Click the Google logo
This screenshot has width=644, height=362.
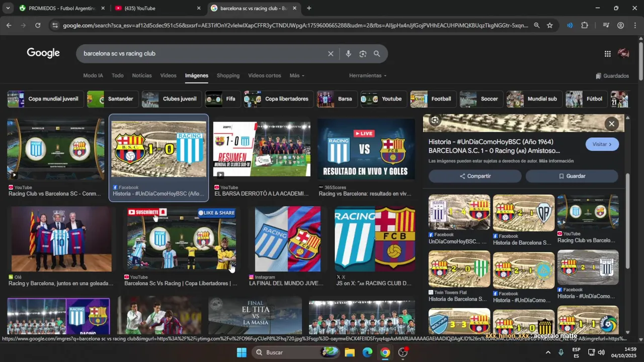coord(43,53)
